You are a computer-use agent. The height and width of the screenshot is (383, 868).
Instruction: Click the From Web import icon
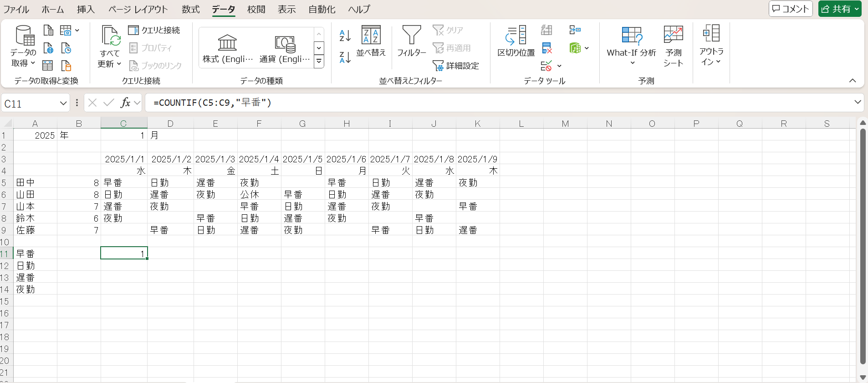(48, 48)
